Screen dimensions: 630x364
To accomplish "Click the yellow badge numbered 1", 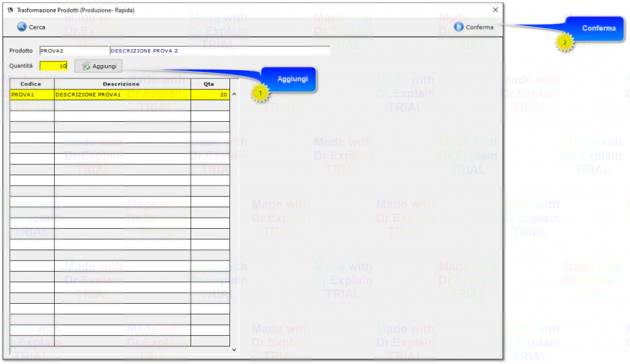I will pyautogui.click(x=260, y=93).
